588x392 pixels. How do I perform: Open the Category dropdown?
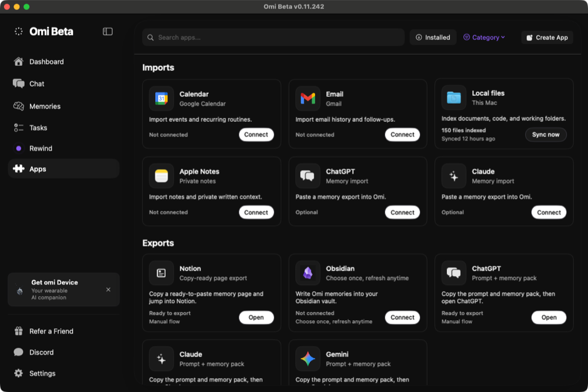point(485,38)
